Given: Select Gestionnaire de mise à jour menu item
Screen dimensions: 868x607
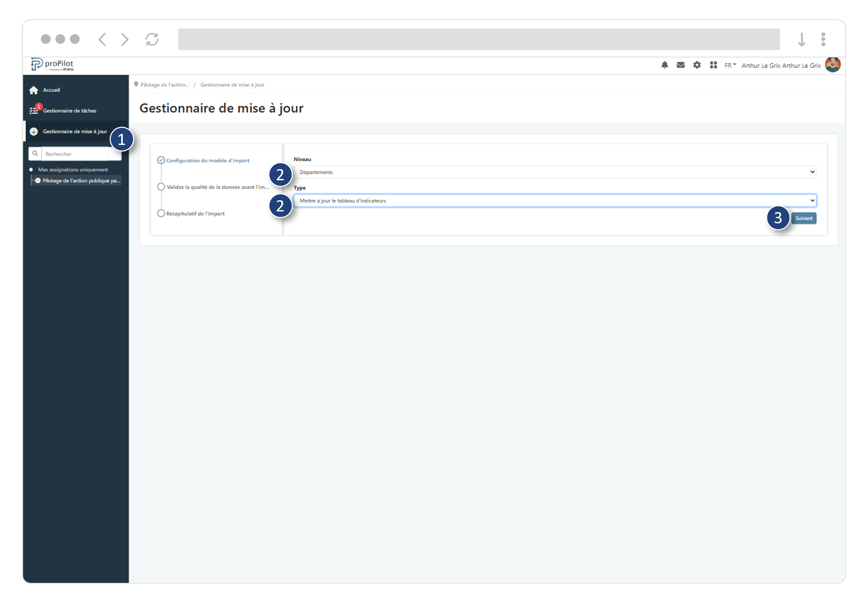Looking at the screenshot, I should pos(75,132).
